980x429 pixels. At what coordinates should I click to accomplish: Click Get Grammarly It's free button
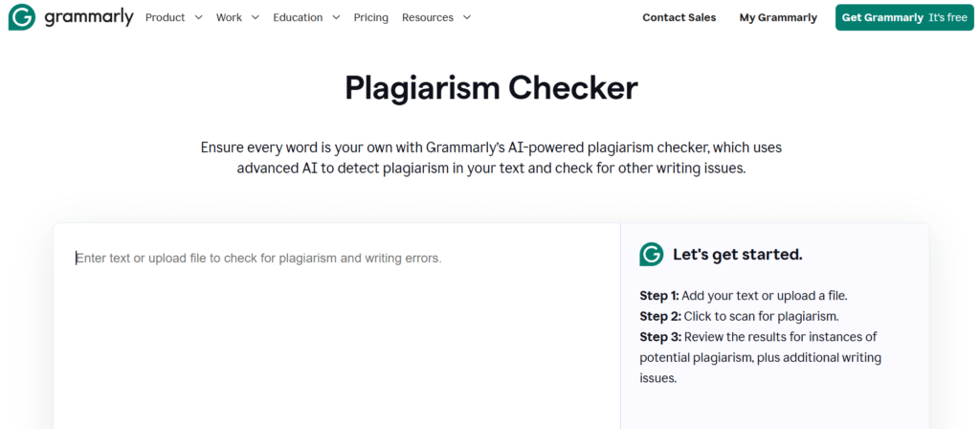pos(904,17)
